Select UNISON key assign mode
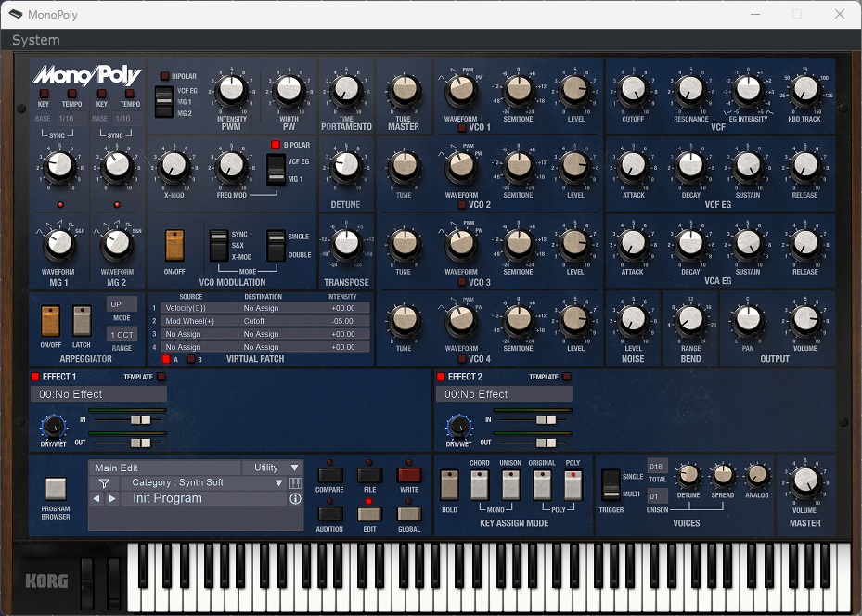This screenshot has height=616, width=862. 510,484
